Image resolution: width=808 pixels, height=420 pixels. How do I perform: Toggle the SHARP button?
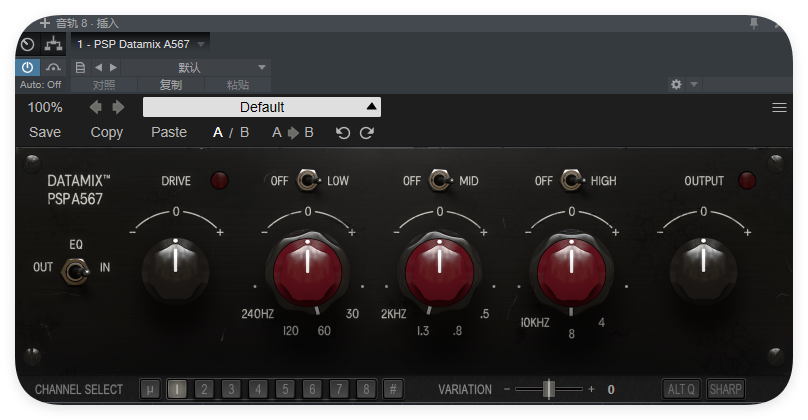click(x=725, y=389)
